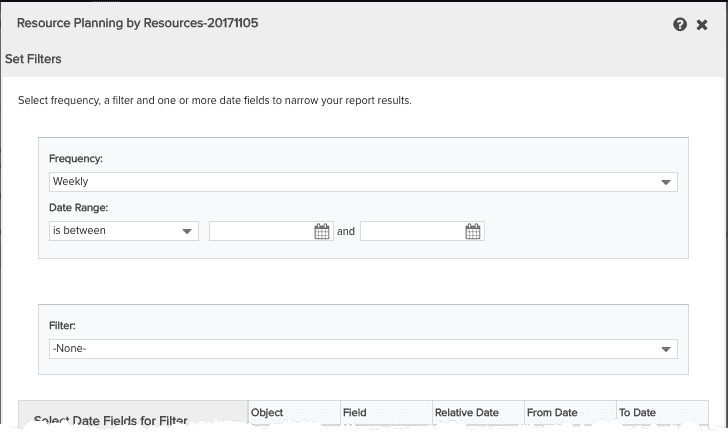Expand the -None- Filter combo box

pyautogui.click(x=362, y=349)
